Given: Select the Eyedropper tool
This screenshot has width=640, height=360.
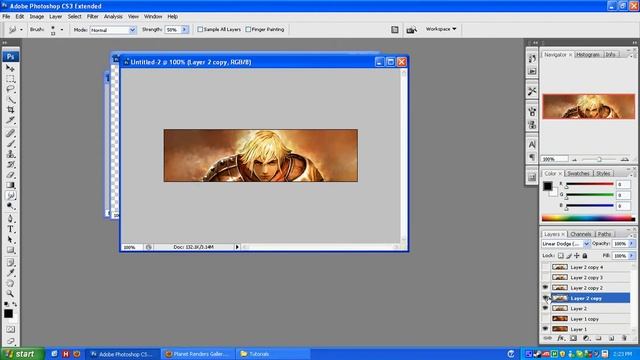Looking at the screenshot, I should coord(10,273).
